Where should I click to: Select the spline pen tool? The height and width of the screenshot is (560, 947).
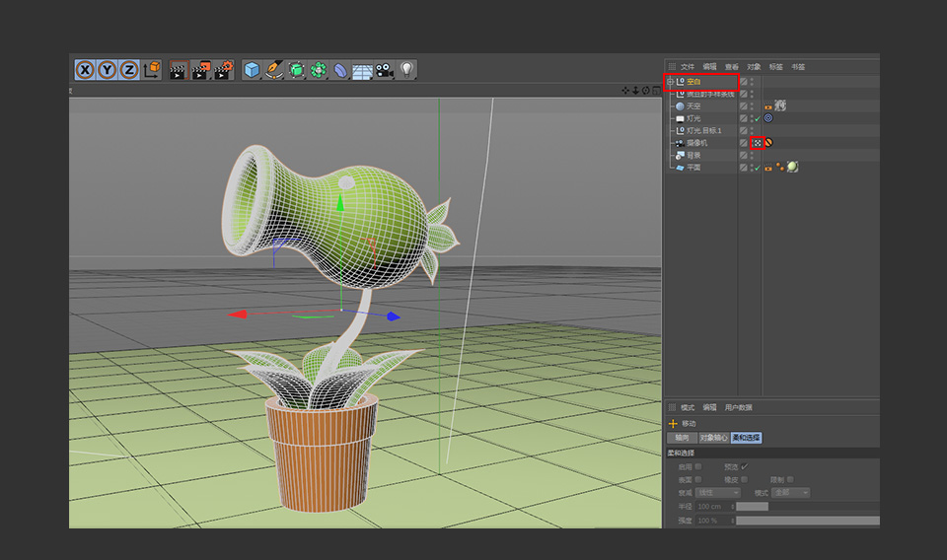coord(273,70)
